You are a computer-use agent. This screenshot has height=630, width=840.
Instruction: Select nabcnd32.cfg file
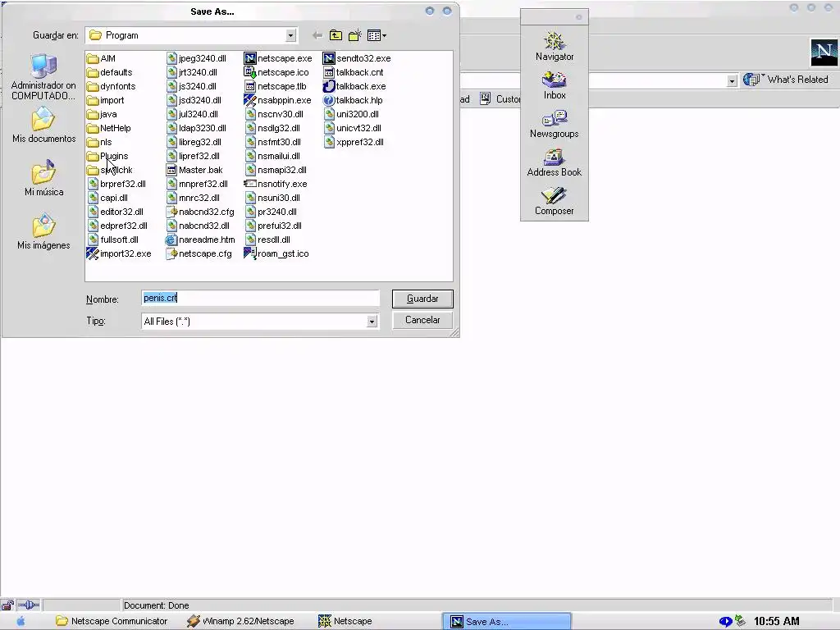200,212
